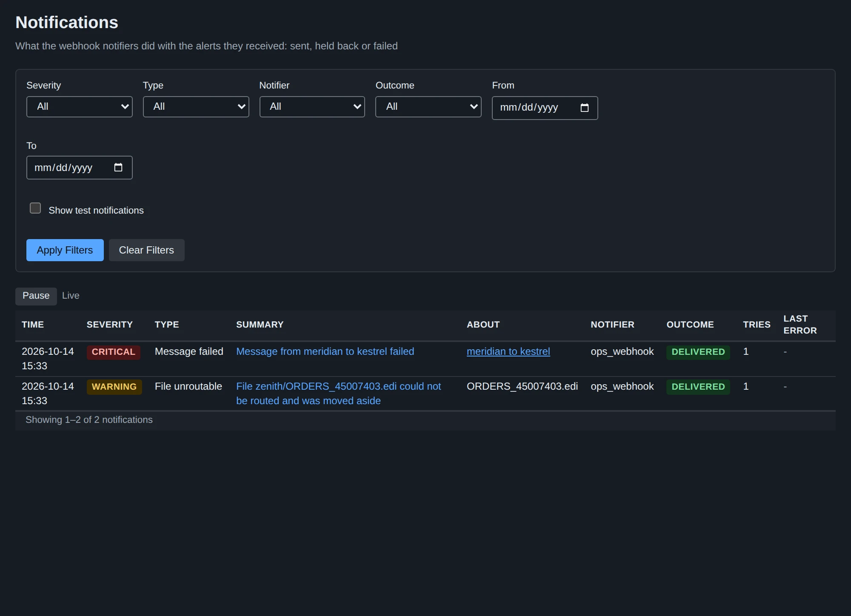Click the Live status label

pos(71,296)
